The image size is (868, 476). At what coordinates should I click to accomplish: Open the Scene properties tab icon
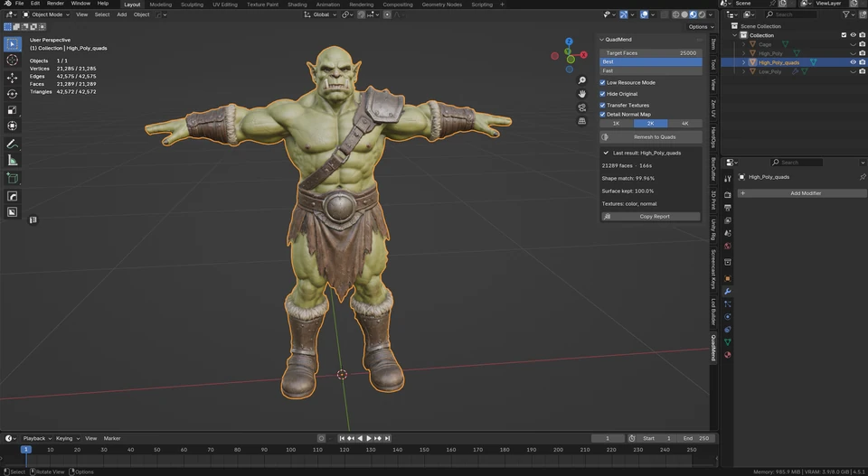pos(727,233)
